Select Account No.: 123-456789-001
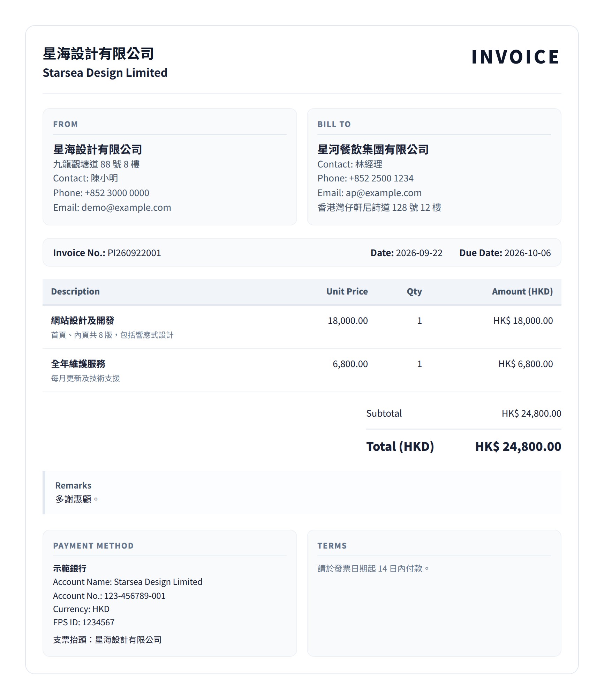The height and width of the screenshot is (700, 604). [x=109, y=596]
